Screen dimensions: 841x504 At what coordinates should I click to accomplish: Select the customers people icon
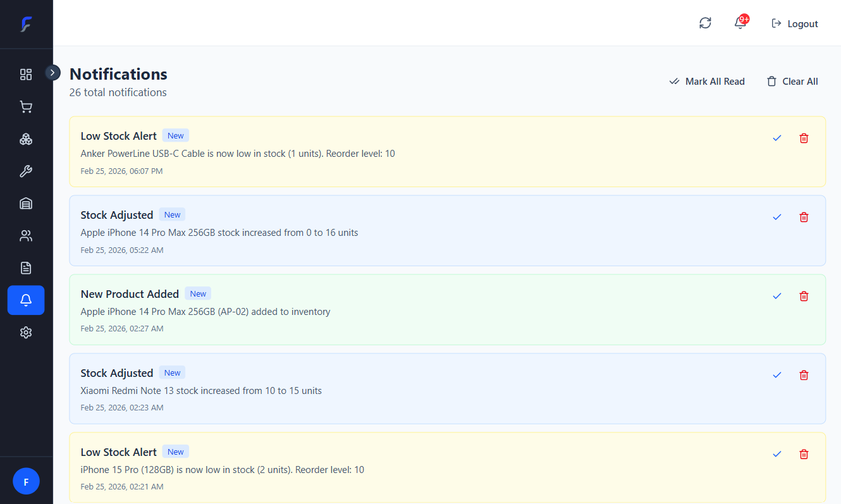(26, 235)
